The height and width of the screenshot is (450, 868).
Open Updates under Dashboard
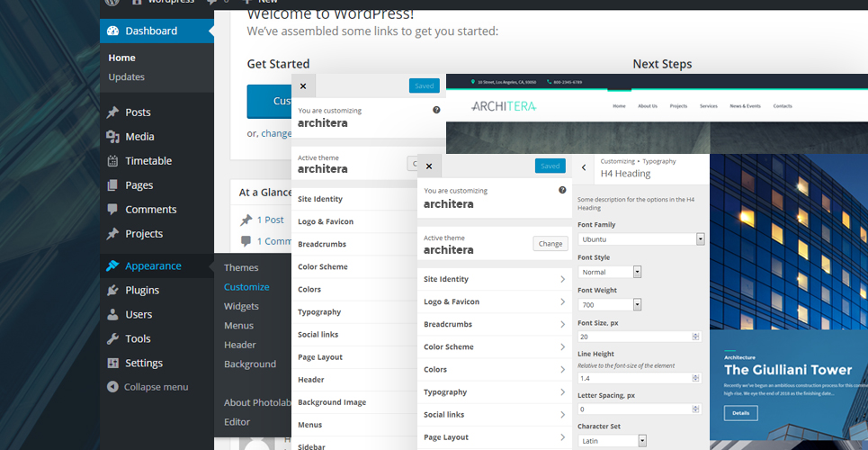126,77
